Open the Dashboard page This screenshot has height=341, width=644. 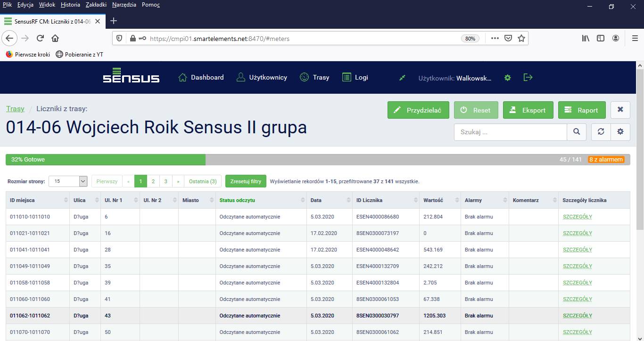[201, 77]
